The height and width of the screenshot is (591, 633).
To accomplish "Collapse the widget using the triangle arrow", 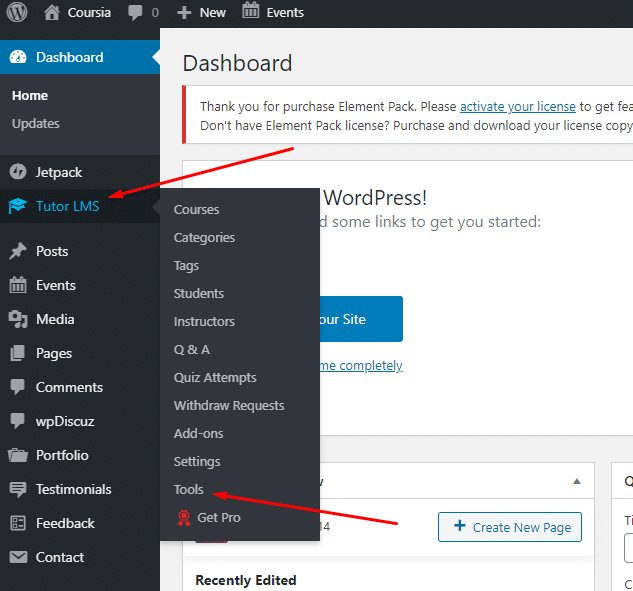I will pyautogui.click(x=577, y=481).
